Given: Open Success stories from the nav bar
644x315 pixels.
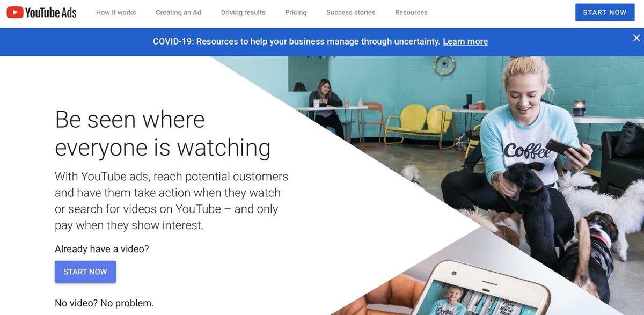Looking at the screenshot, I should [351, 12].
